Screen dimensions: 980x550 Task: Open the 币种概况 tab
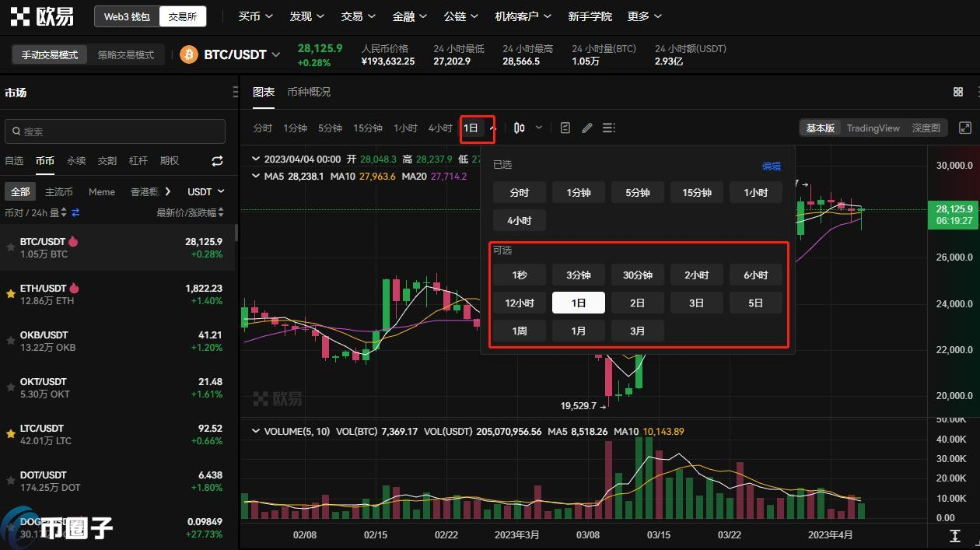point(309,92)
